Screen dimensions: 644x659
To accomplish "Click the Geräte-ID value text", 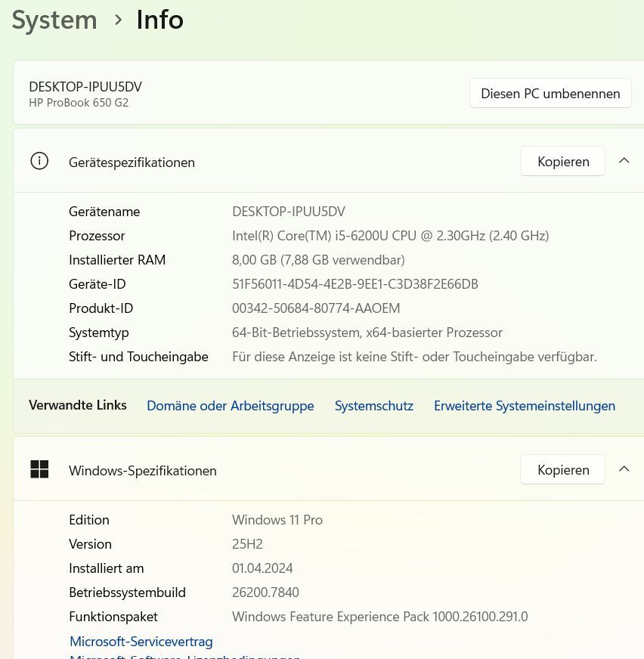I will tap(355, 284).
